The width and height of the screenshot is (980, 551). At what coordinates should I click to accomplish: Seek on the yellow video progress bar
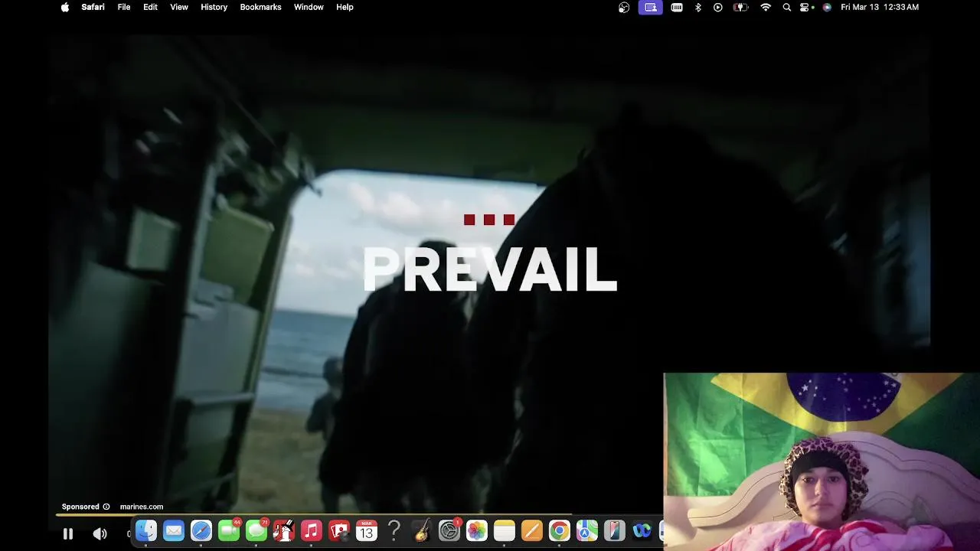(x=314, y=515)
